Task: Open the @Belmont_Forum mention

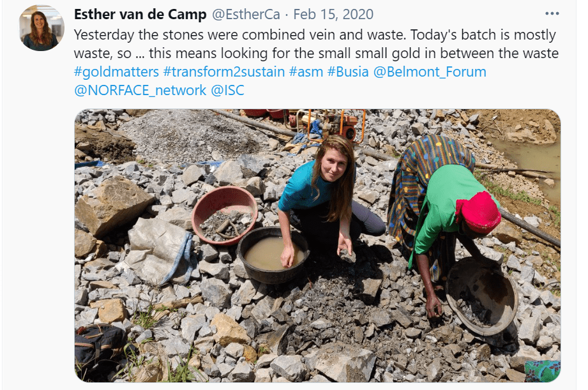Action: 430,71
